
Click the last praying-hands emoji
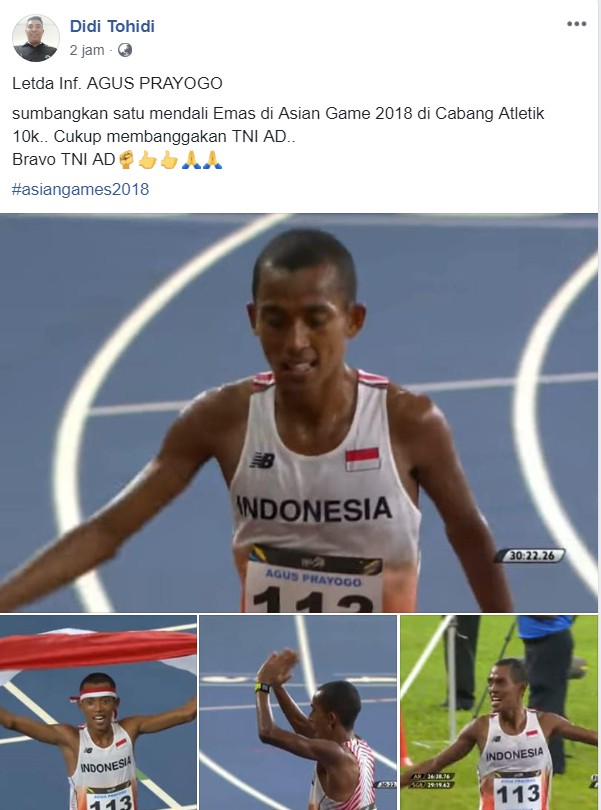tap(212, 160)
